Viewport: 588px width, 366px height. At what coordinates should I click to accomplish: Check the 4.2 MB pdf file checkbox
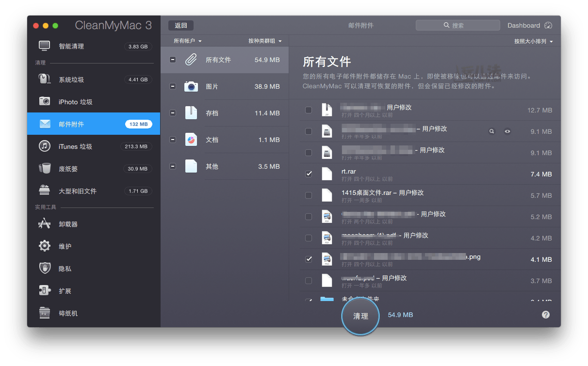coord(309,238)
